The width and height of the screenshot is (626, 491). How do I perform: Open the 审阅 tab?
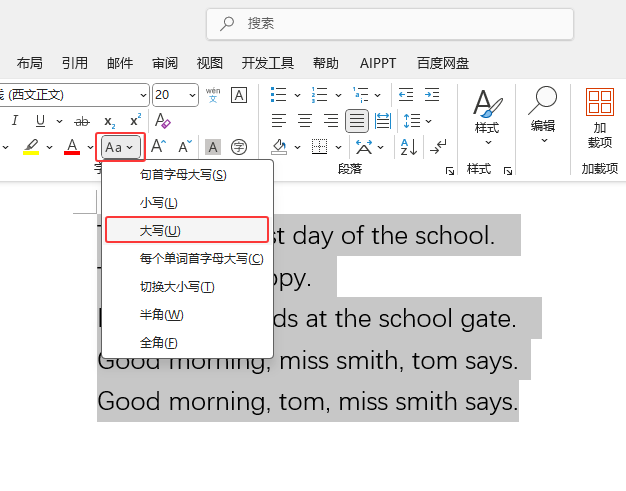click(165, 63)
